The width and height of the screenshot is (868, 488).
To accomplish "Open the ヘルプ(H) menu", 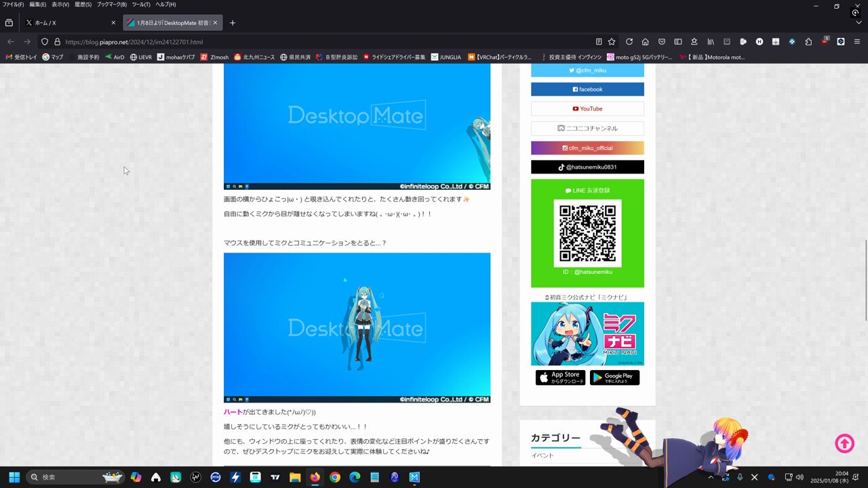I will pos(165,4).
